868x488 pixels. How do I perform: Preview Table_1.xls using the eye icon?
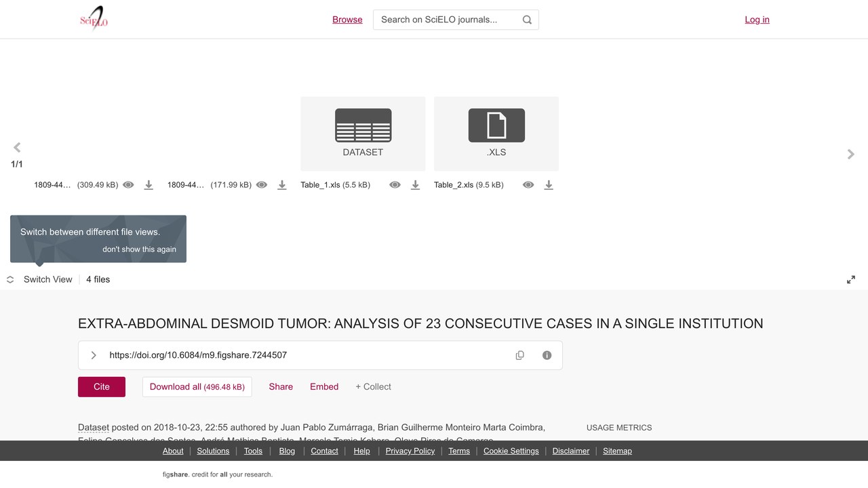coord(395,185)
